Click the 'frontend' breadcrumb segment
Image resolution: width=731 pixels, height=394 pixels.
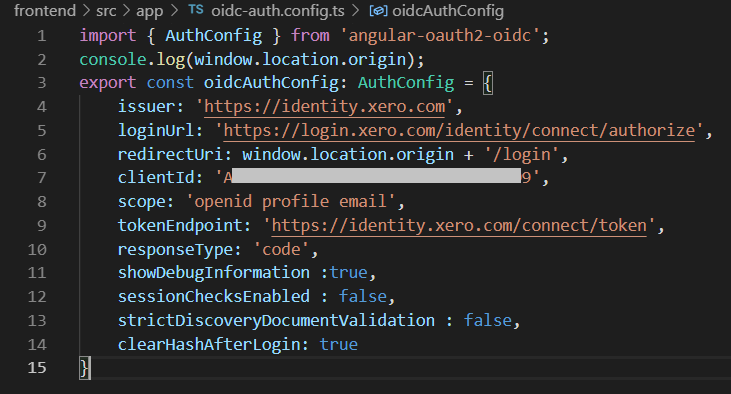[x=45, y=10]
